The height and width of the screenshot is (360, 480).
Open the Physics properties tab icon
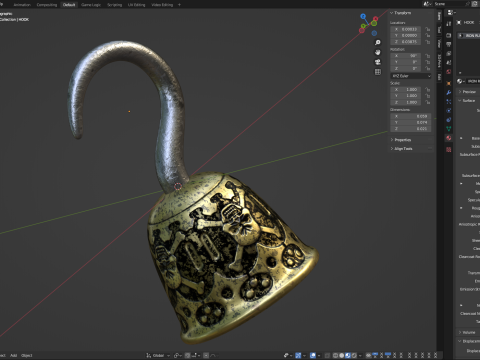click(449, 110)
